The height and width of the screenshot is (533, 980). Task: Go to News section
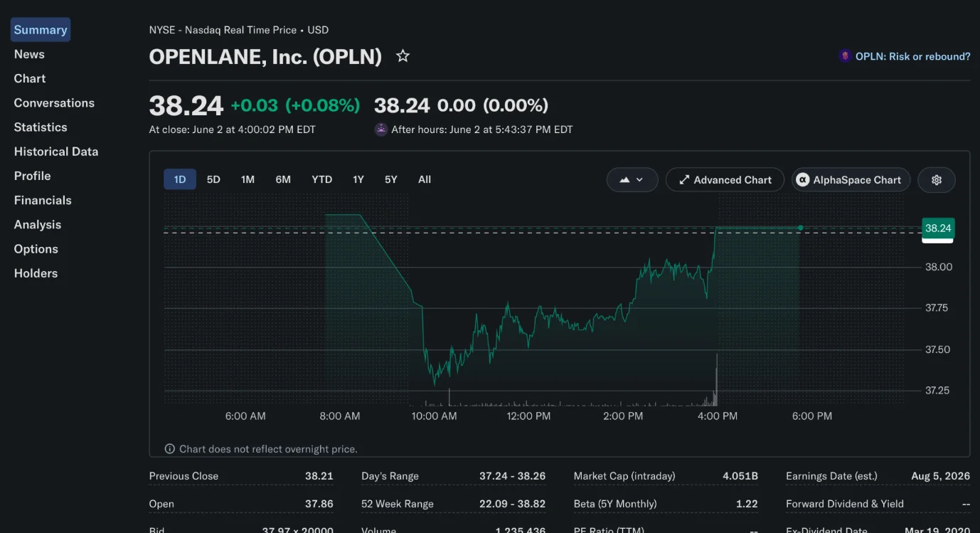click(29, 54)
